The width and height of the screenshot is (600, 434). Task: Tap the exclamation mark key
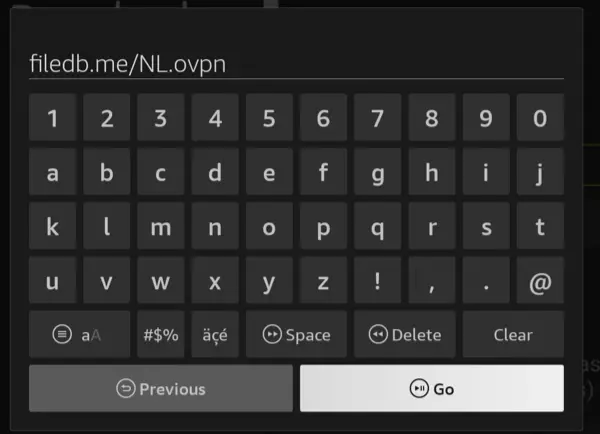pyautogui.click(x=377, y=281)
